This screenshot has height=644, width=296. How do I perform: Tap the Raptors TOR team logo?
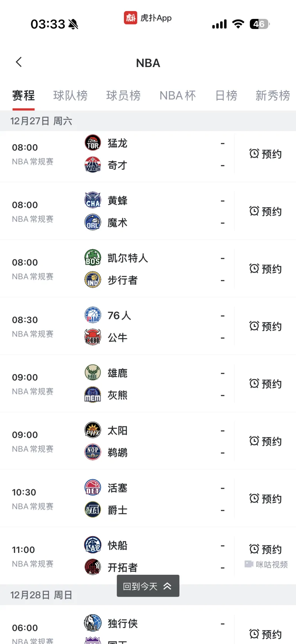point(92,143)
